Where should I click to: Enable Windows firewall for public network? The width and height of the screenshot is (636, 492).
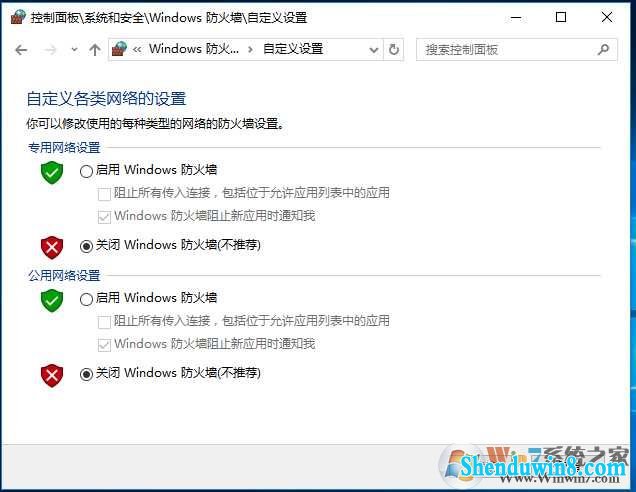pyautogui.click(x=86, y=300)
